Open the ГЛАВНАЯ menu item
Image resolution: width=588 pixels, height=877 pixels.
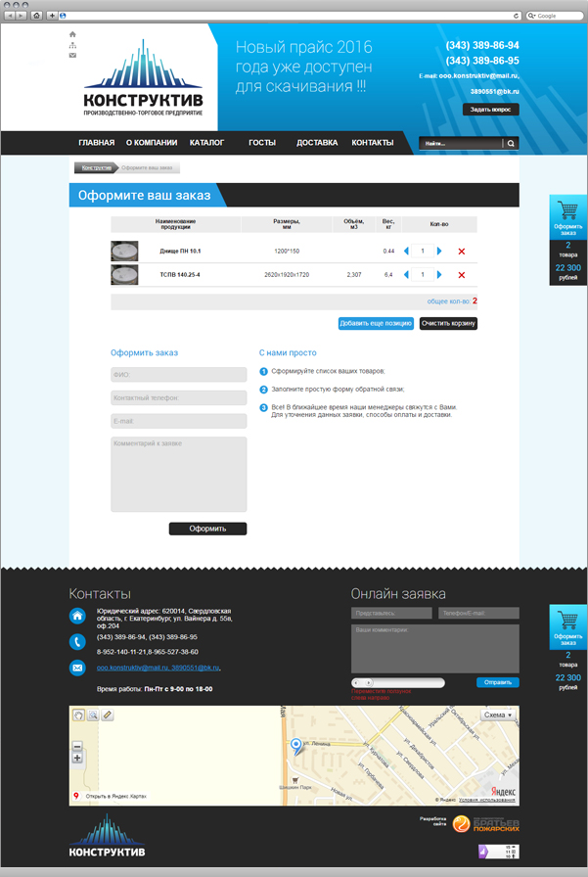[x=96, y=143]
